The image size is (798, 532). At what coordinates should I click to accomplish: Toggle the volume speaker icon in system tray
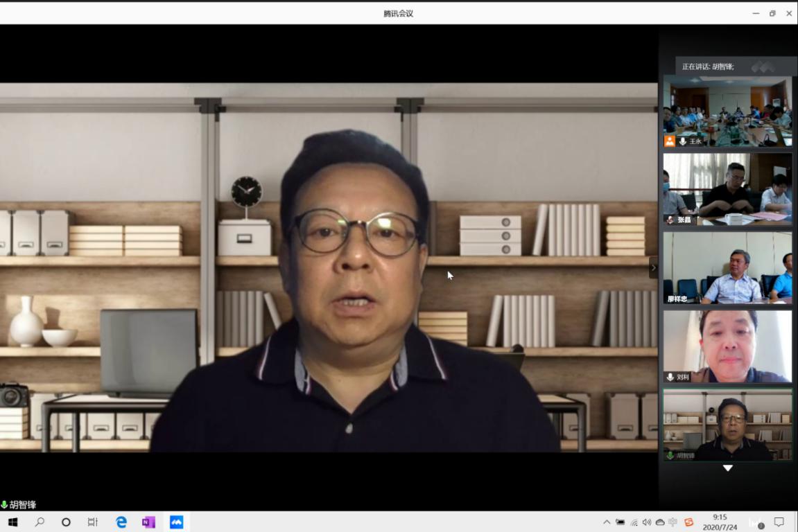coord(647,522)
